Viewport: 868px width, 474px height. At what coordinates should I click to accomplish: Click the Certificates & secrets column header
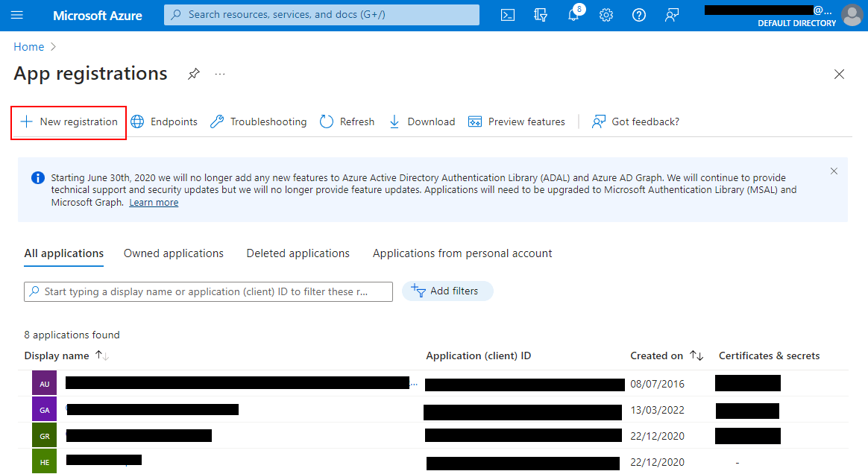[769, 355]
